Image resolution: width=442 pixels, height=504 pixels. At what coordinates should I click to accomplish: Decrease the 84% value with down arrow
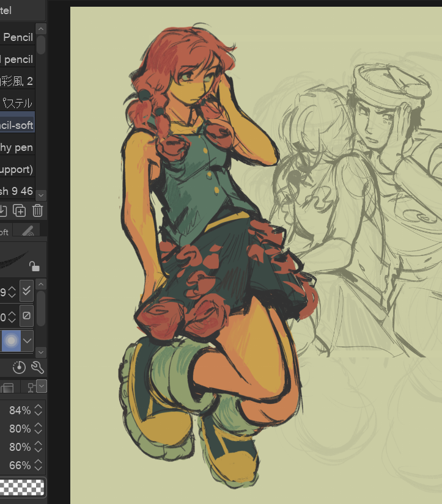[x=39, y=414]
